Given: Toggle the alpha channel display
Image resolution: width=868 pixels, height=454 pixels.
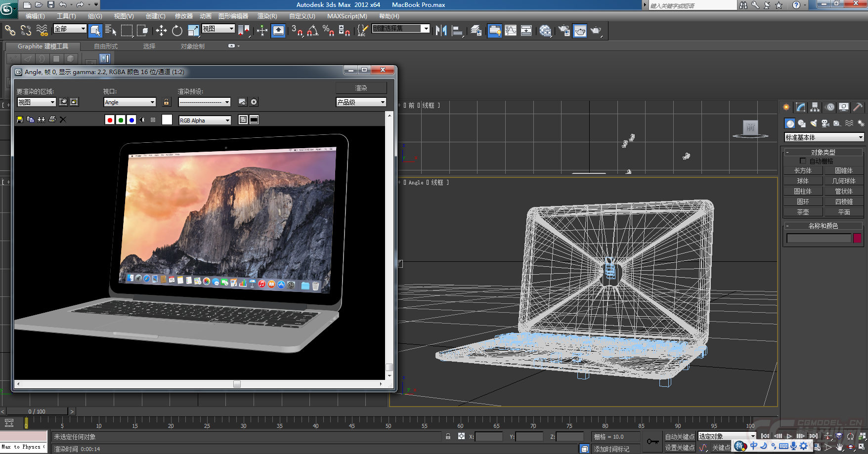Looking at the screenshot, I should [x=142, y=120].
